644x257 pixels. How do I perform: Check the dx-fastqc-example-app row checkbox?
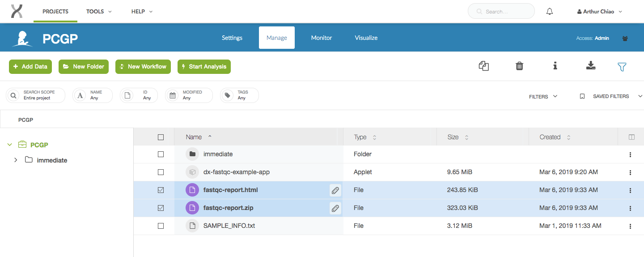(161, 172)
